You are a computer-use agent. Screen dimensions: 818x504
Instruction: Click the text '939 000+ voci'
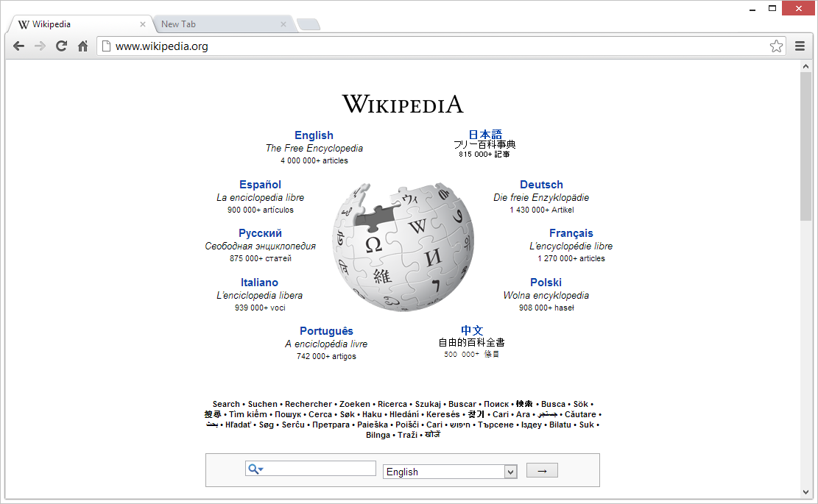[x=260, y=308]
